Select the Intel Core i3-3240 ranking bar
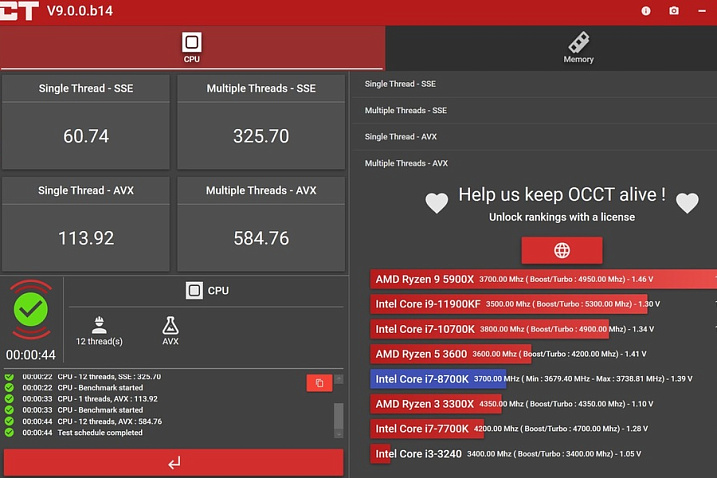 (380, 454)
